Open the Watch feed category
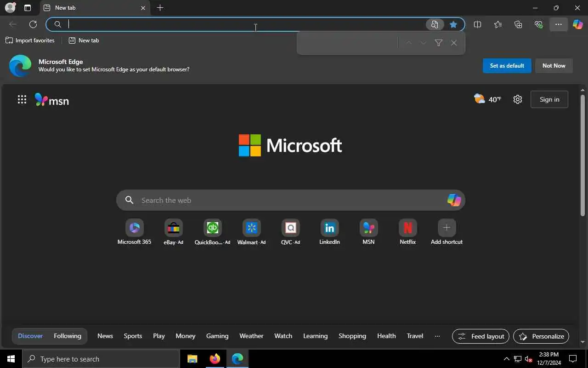Screen dimensions: 588x368 283,336
